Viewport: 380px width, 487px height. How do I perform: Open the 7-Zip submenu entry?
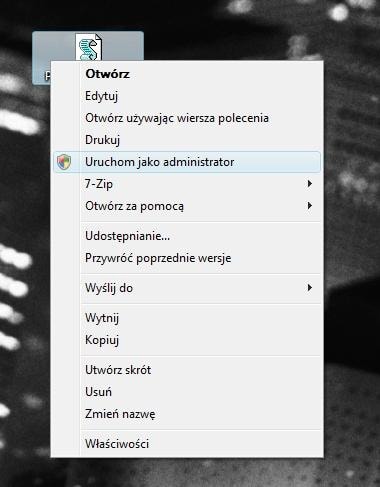pos(187,184)
